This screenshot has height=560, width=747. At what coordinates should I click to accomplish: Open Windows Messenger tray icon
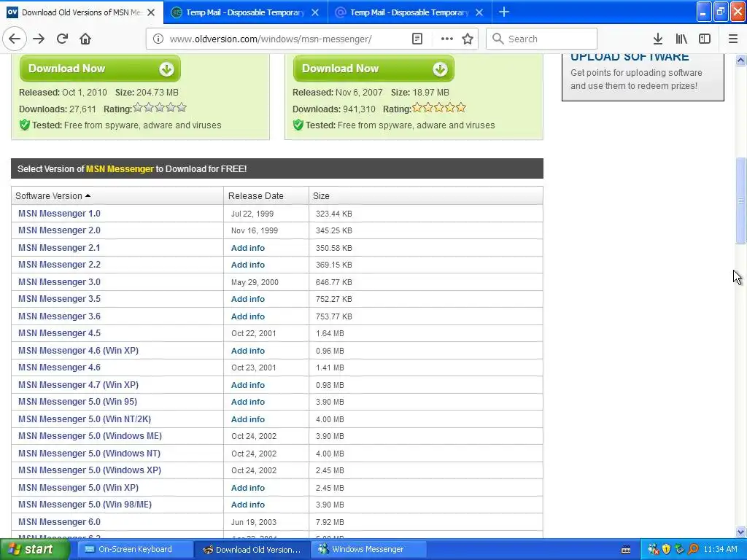(x=653, y=550)
